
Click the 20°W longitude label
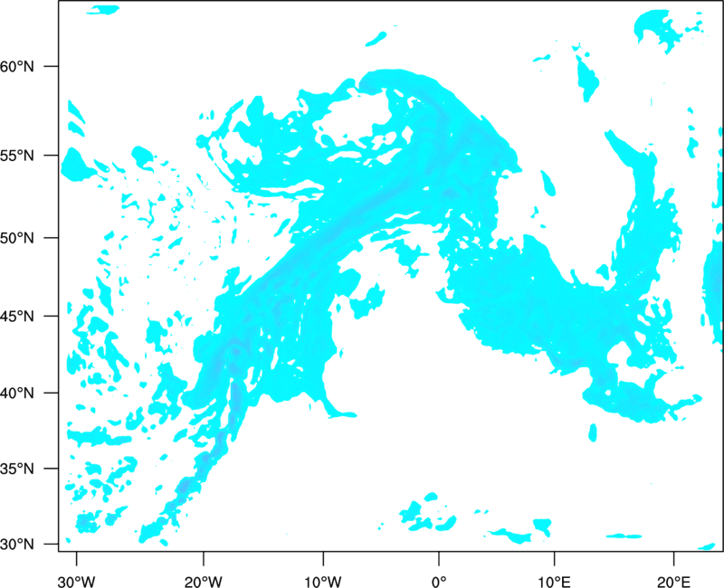point(203,582)
